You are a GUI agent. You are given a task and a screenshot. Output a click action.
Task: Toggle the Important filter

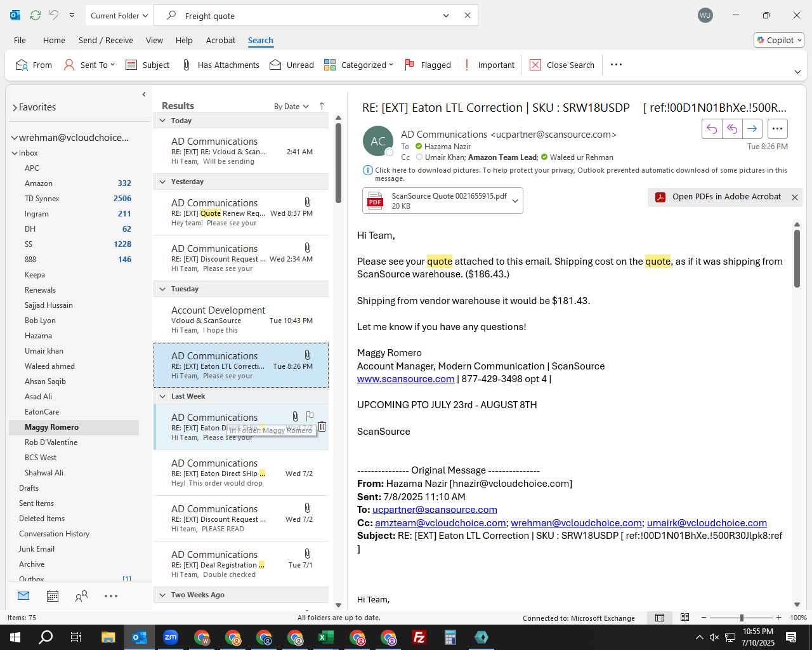coord(488,65)
